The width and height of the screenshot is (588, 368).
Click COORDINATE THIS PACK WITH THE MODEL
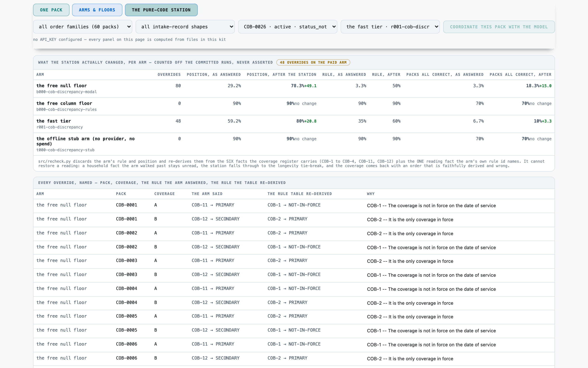point(499,27)
